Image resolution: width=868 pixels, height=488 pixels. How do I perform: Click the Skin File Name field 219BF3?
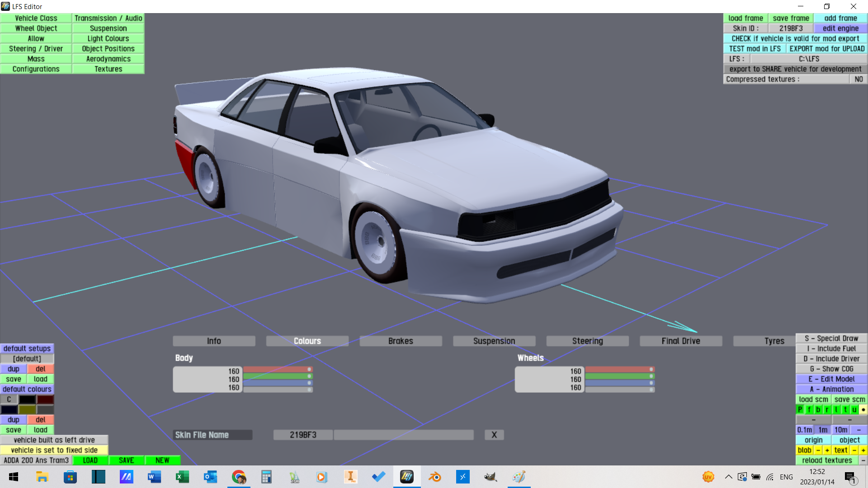(x=303, y=435)
